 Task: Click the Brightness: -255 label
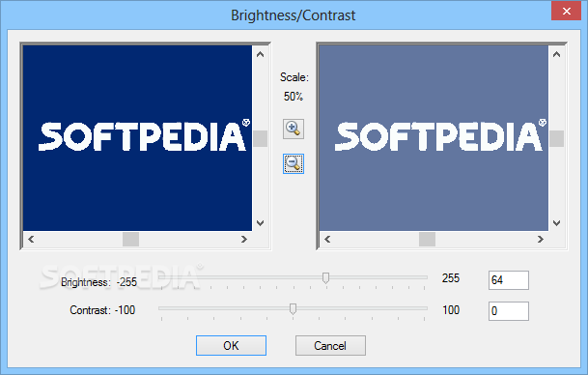(x=99, y=282)
